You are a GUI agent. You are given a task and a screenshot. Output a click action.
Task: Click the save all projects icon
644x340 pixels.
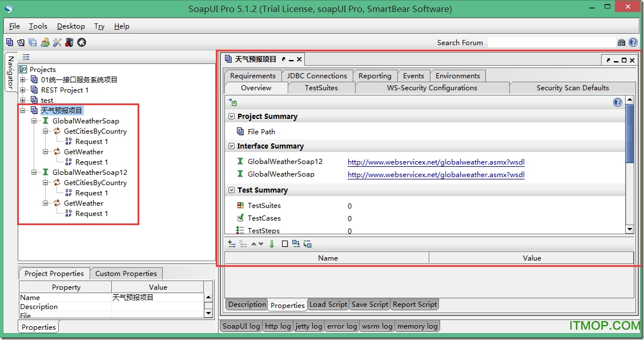(33, 42)
